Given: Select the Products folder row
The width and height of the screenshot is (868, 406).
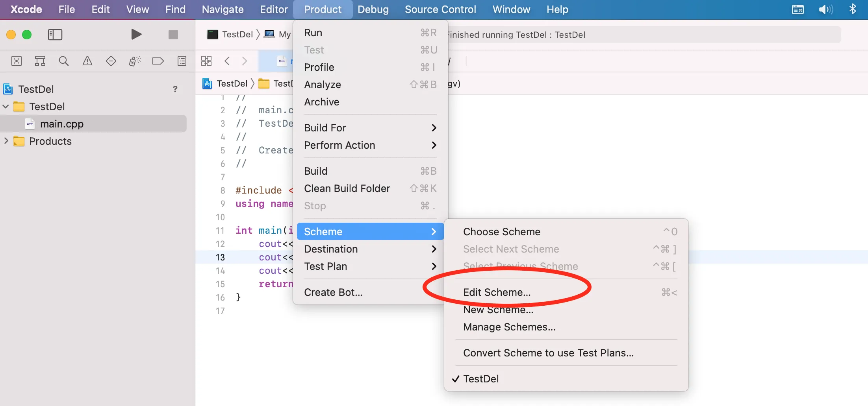Looking at the screenshot, I should [93, 141].
